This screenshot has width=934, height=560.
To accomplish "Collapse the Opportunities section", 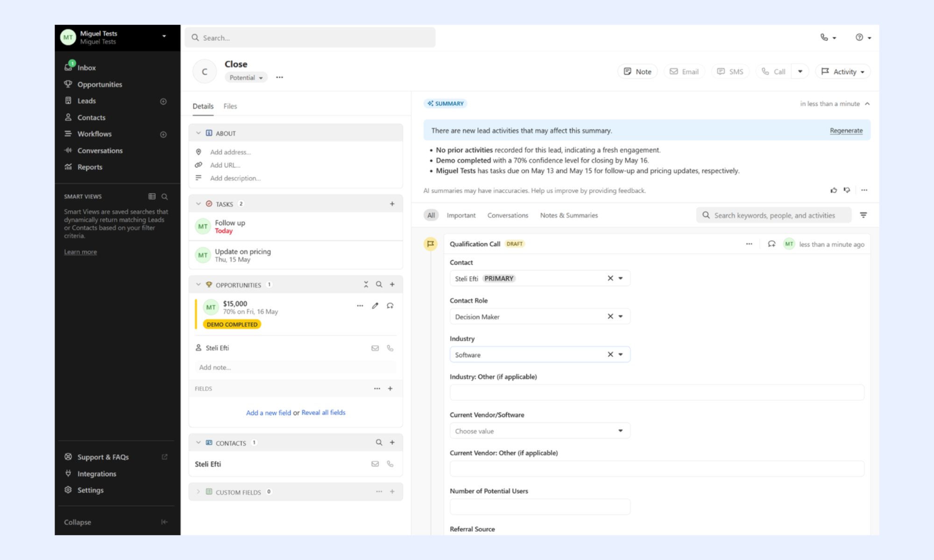I will click(198, 285).
